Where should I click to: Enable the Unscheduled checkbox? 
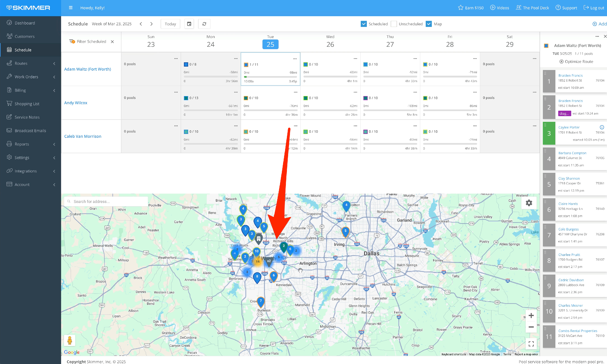pyautogui.click(x=394, y=24)
